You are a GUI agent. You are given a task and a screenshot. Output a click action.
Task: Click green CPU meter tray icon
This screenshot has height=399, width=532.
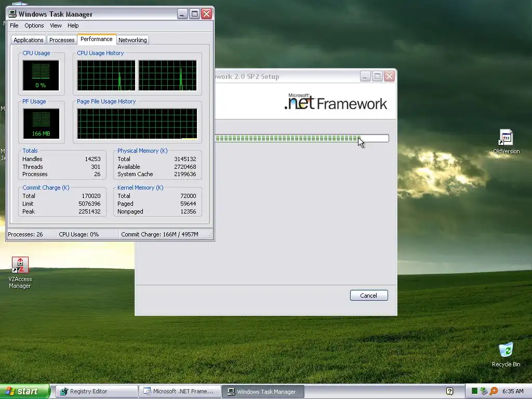tap(475, 391)
